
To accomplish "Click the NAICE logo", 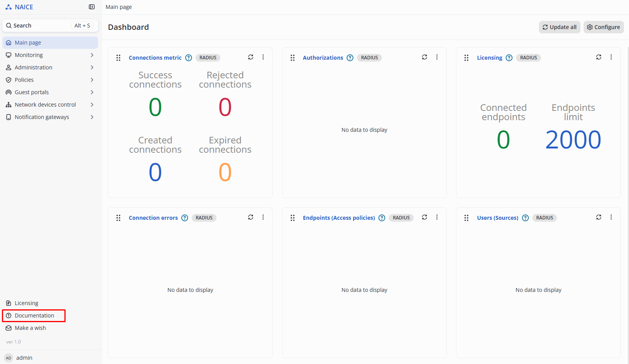I will (19, 7).
